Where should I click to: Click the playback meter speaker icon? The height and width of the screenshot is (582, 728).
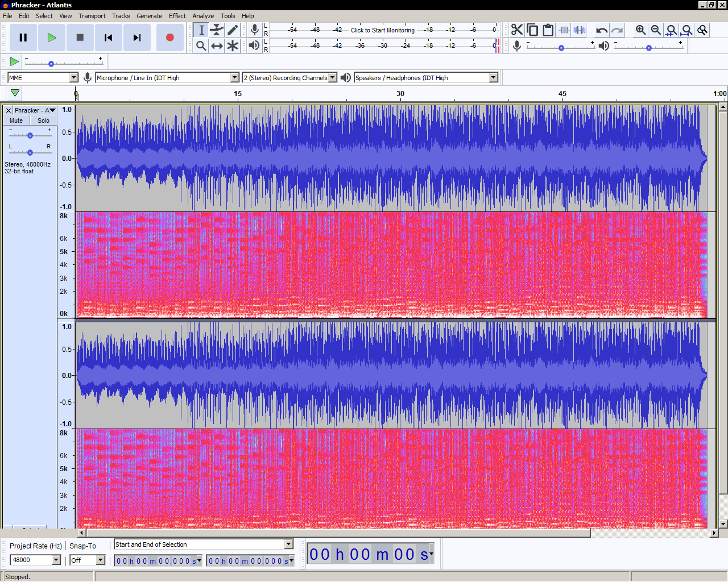(x=254, y=45)
